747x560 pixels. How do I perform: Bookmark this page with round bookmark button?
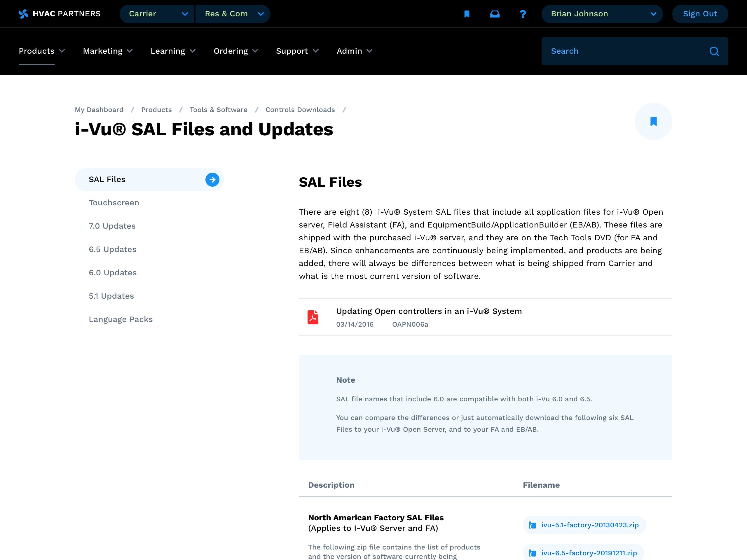[x=653, y=122]
